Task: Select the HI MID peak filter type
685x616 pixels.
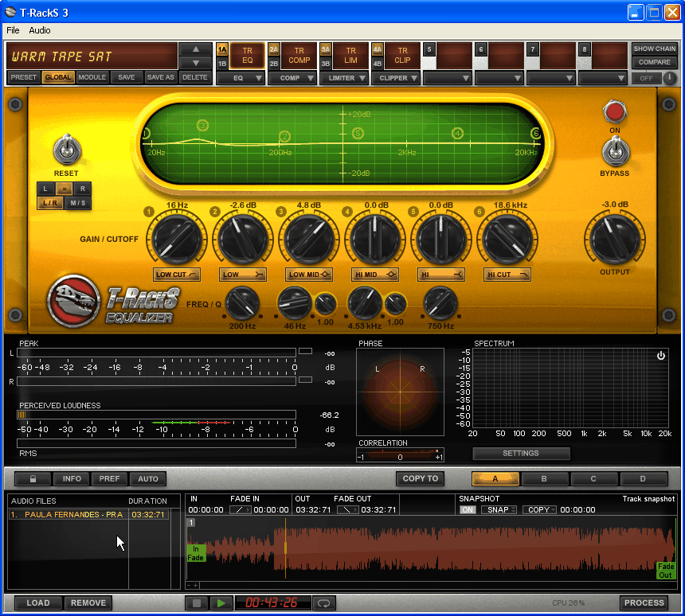Action: (x=375, y=275)
